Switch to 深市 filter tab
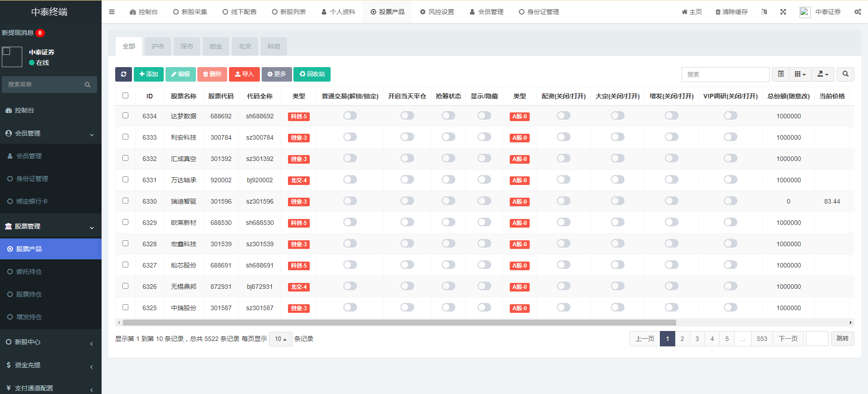The height and width of the screenshot is (394, 868). pyautogui.click(x=187, y=46)
